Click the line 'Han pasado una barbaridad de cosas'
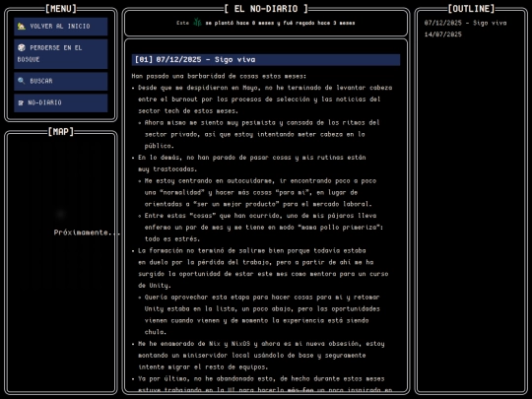 [219, 76]
